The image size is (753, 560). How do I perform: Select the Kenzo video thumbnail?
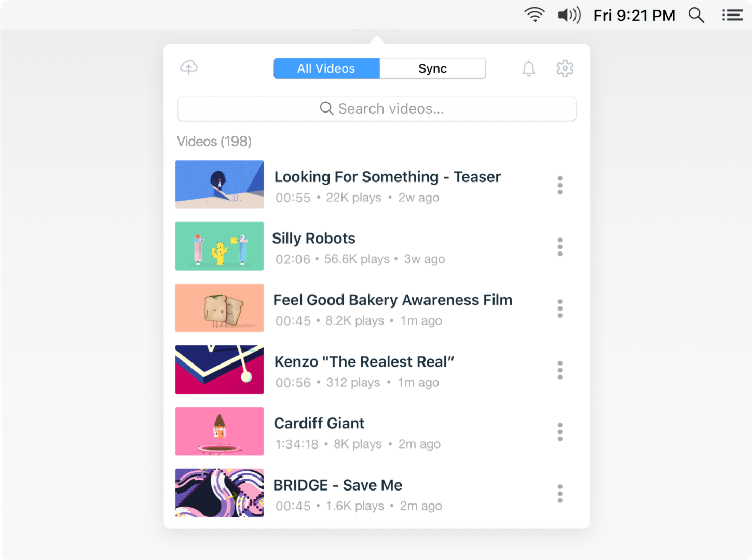point(220,370)
